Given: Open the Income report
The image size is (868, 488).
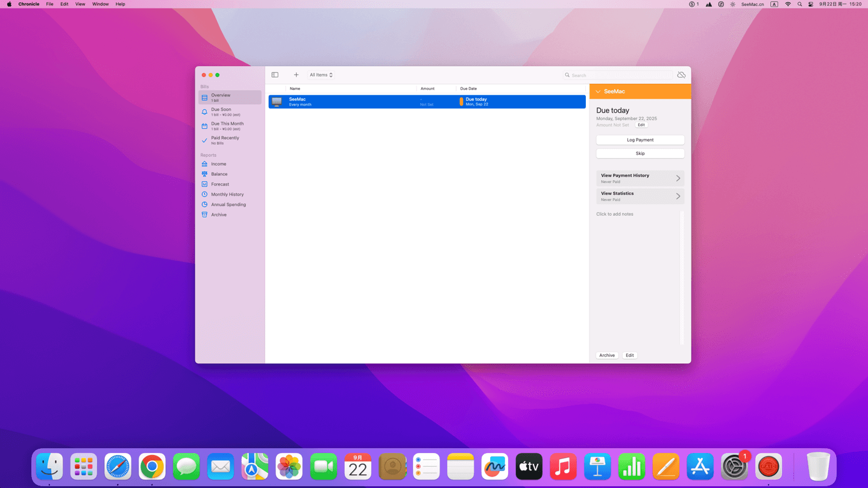Looking at the screenshot, I should pyautogui.click(x=219, y=164).
